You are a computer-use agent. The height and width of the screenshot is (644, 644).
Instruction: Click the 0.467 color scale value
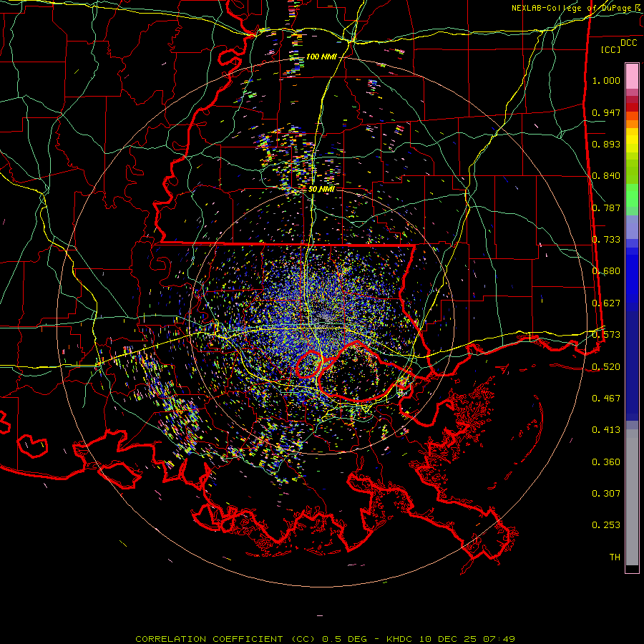(606, 399)
